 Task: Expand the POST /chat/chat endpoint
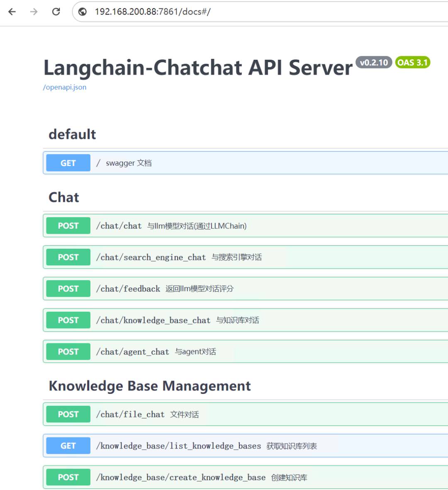click(246, 226)
